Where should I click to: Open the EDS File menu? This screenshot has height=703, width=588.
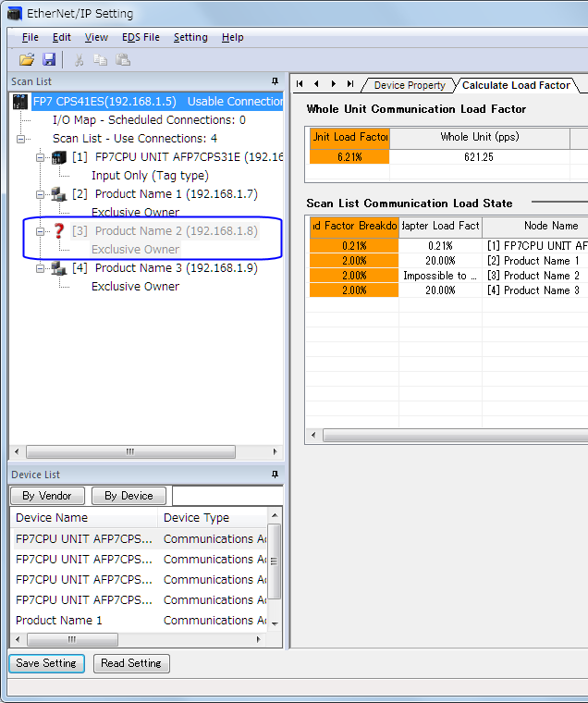141,37
